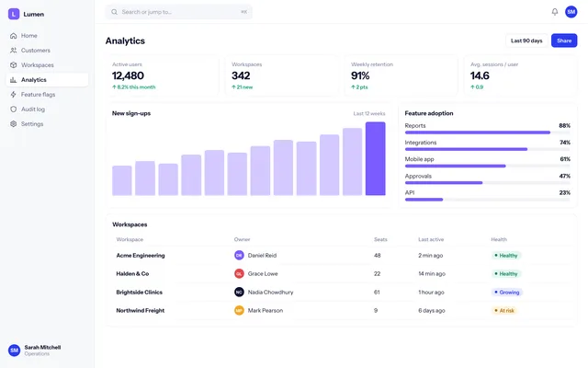Image resolution: width=588 pixels, height=368 pixels.
Task: Click Mark Pearson's avatar
Action: pyautogui.click(x=239, y=311)
